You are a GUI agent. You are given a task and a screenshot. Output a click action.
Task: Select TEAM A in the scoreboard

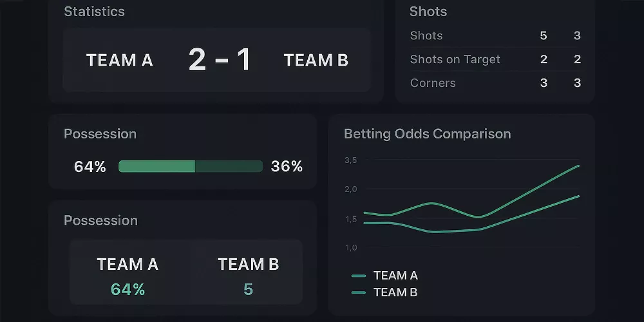coord(119,61)
